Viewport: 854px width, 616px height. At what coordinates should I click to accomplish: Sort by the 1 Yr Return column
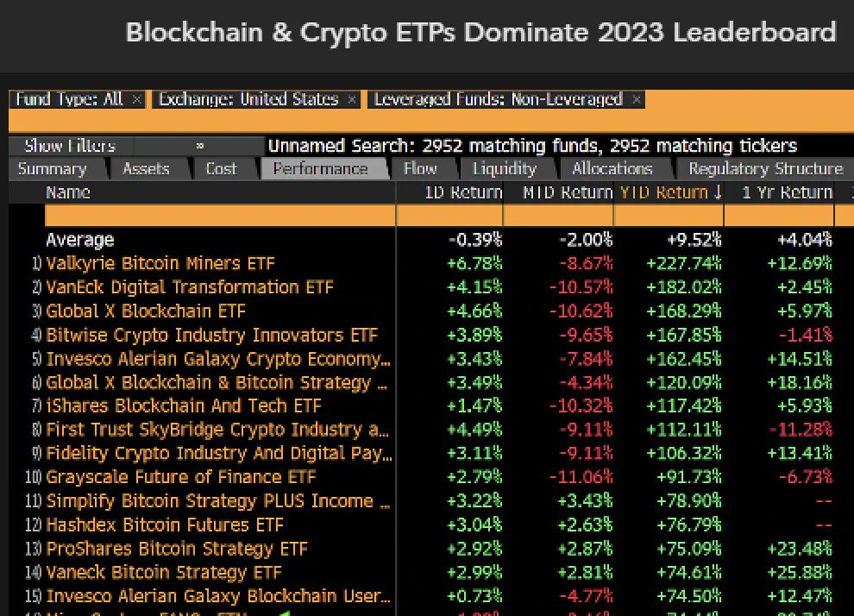pyautogui.click(x=787, y=192)
